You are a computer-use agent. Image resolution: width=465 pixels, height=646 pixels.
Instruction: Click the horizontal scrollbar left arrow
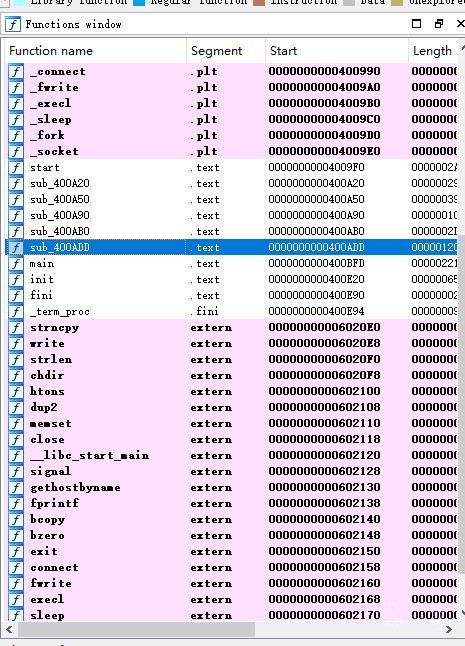point(9,630)
